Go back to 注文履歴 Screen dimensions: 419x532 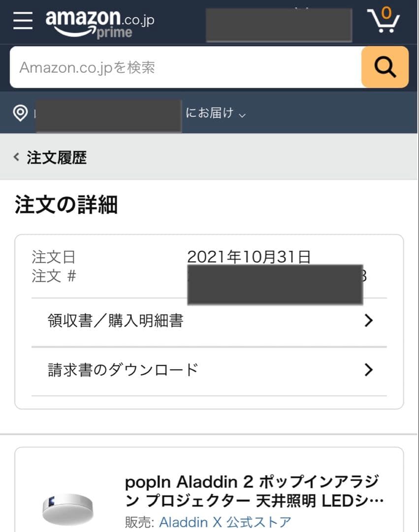pos(57,158)
